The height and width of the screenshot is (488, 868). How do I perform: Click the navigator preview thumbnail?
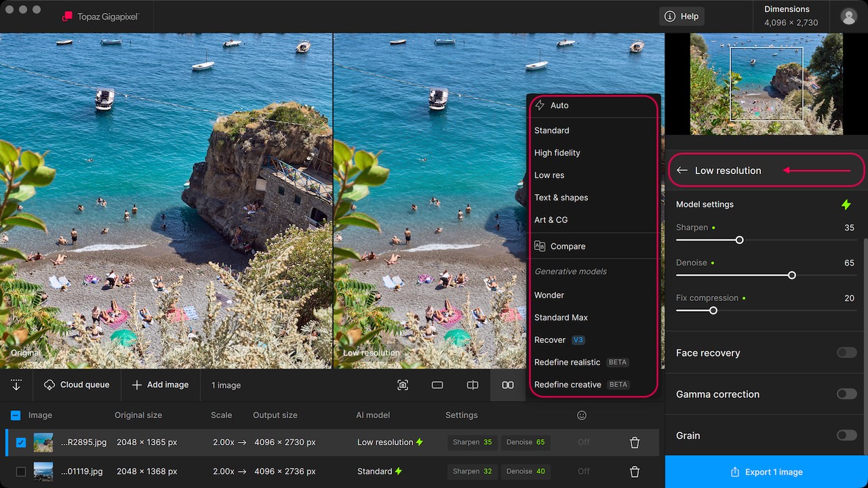pyautogui.click(x=766, y=84)
